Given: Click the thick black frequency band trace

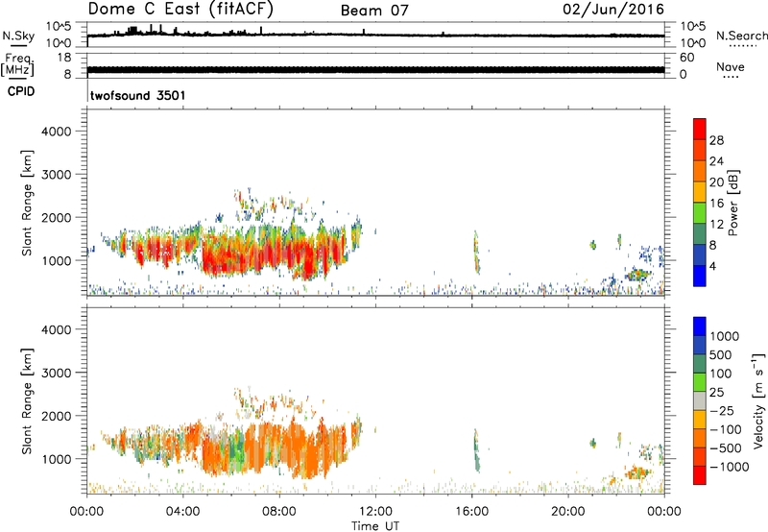Looking at the screenshot, I should point(375,70).
